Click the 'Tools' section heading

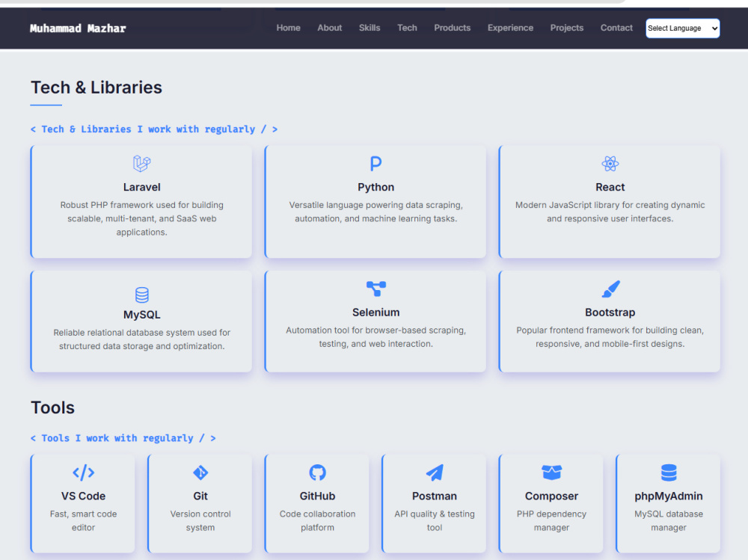pyautogui.click(x=52, y=407)
